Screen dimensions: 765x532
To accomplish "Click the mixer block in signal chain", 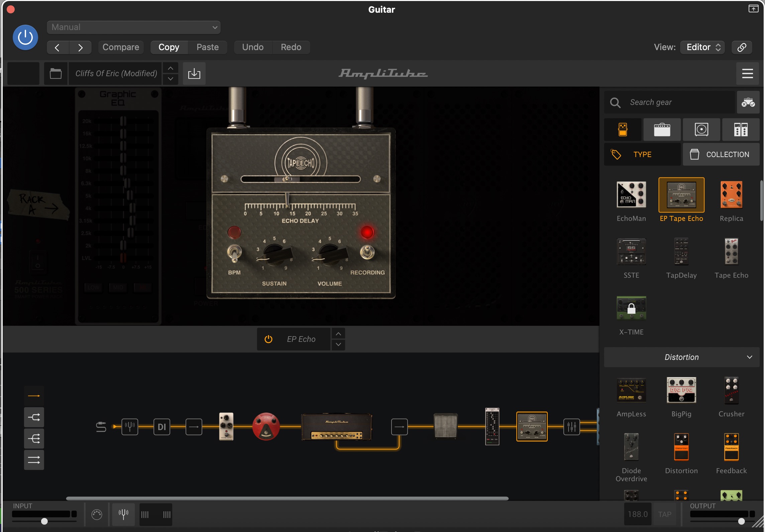I will [x=572, y=427].
